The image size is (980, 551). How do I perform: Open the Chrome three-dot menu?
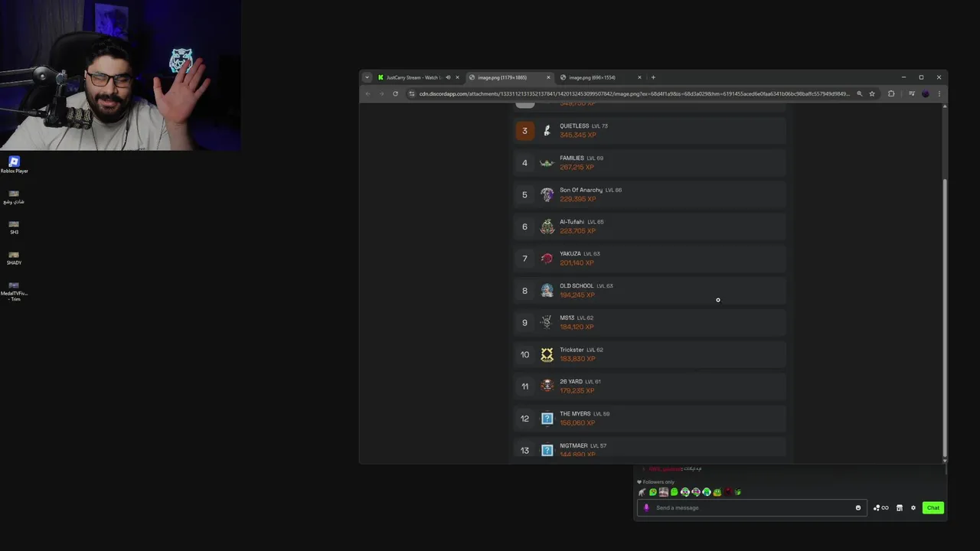pos(939,93)
